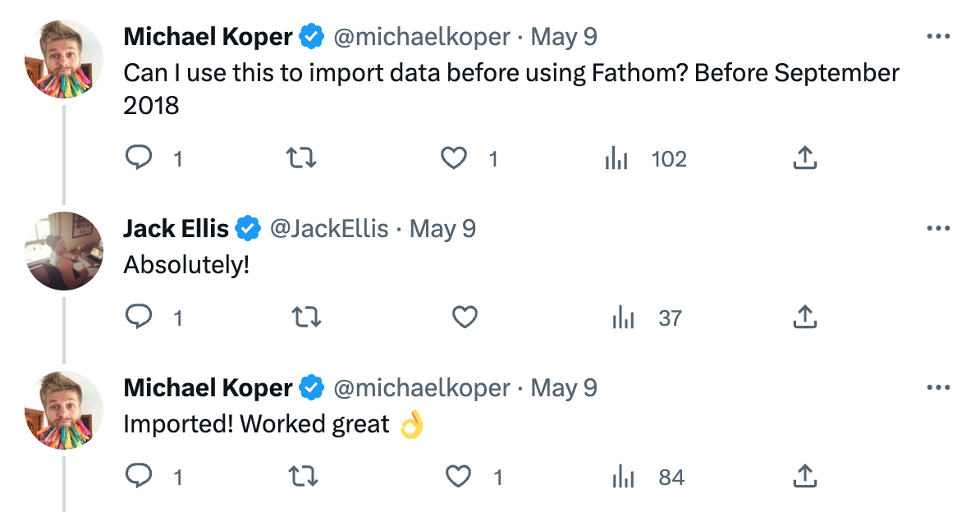
Task: Open Jack Ellis's tweet options menu
Action: click(938, 228)
